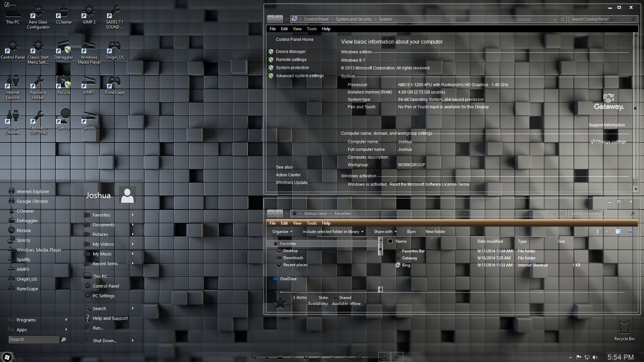The image size is (644, 362).
Task: Open the Device Manager link
Action: coord(290,52)
